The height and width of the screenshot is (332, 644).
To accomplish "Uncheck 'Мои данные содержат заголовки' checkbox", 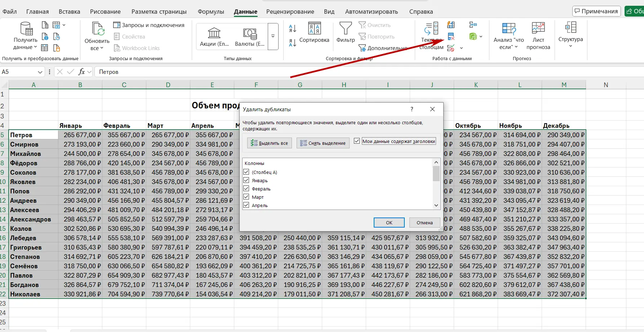I will tap(357, 141).
